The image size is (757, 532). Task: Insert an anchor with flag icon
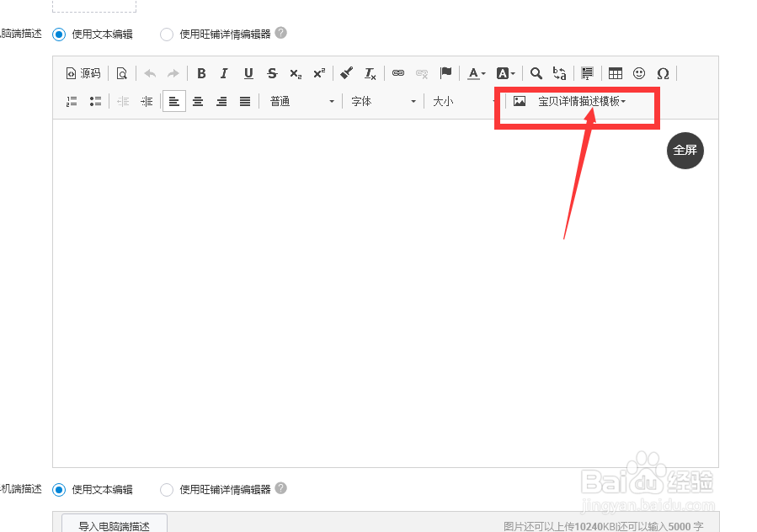coord(445,73)
